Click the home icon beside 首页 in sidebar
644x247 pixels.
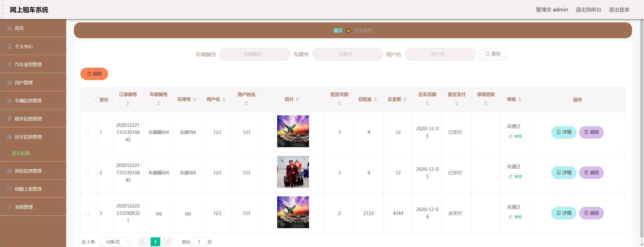9,28
